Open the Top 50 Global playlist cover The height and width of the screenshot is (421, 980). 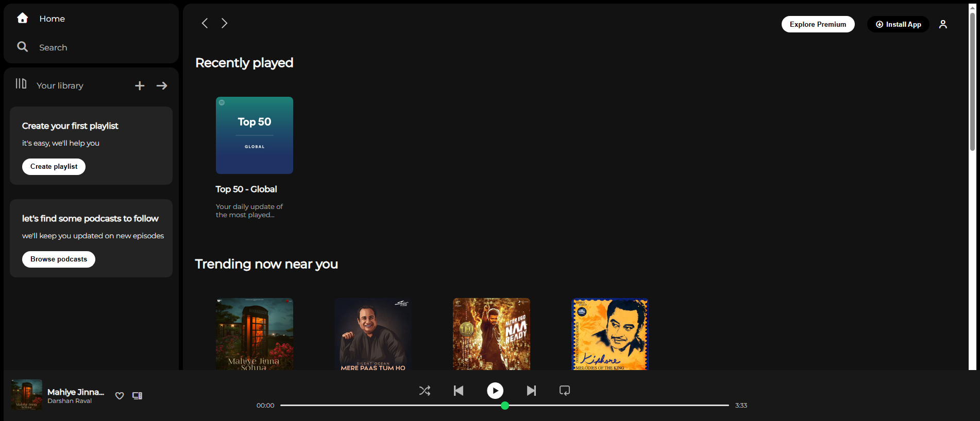(255, 135)
